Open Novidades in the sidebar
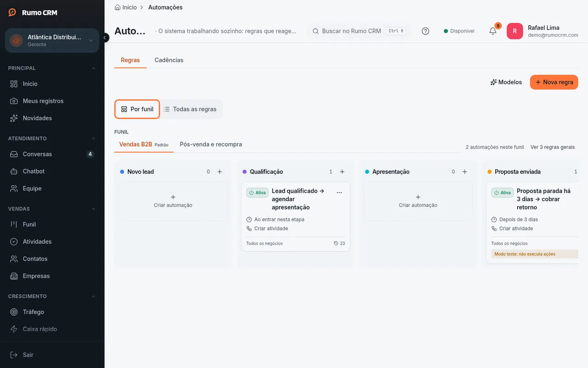588x368 pixels. coord(52,118)
